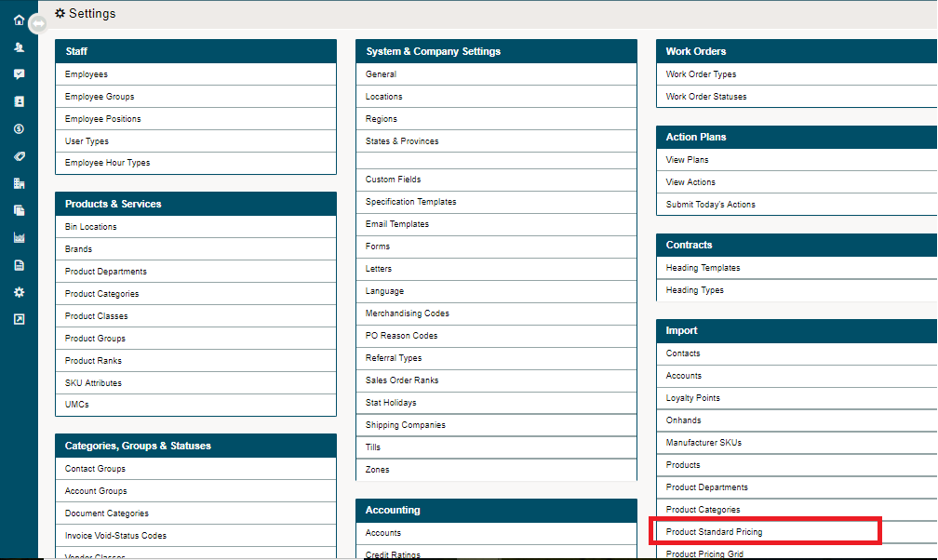This screenshot has width=938, height=560.
Task: Select the price Tag icon
Action: pos(19,155)
